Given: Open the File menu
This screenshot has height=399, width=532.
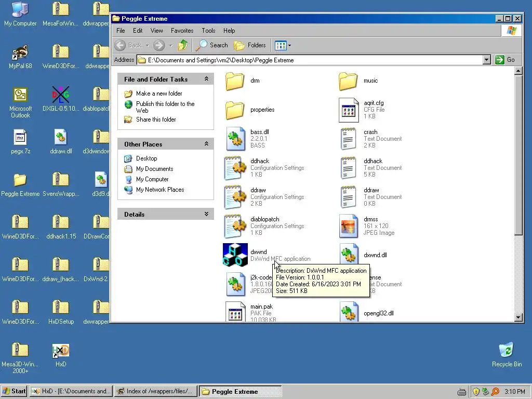Looking at the screenshot, I should click(x=121, y=31).
